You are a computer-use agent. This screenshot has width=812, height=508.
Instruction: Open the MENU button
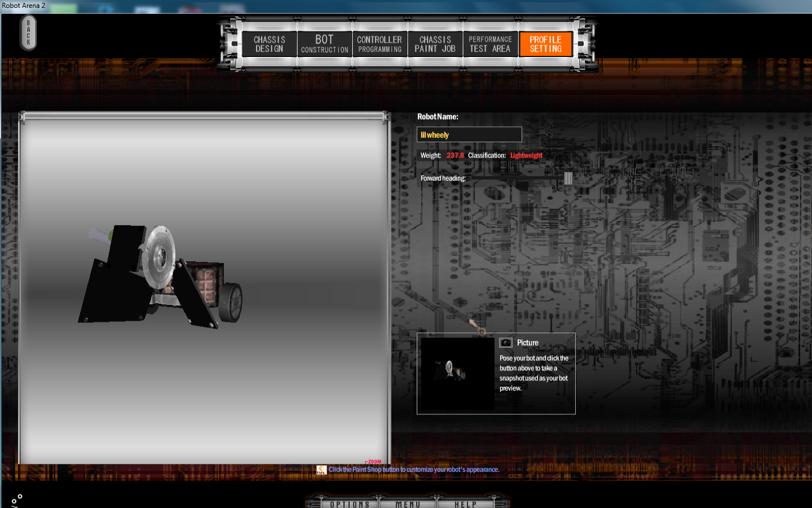[408, 503]
